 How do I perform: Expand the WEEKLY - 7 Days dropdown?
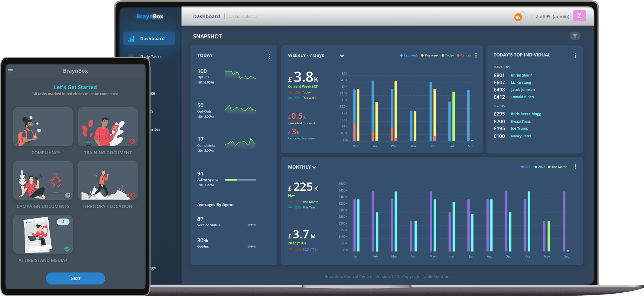342,56
